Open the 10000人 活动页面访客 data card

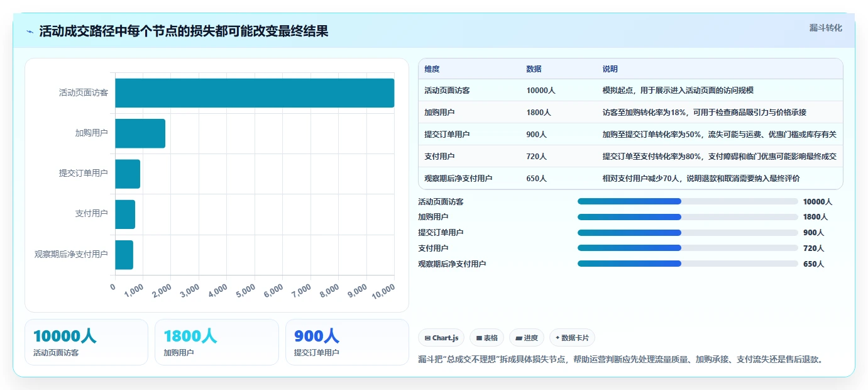coord(86,342)
